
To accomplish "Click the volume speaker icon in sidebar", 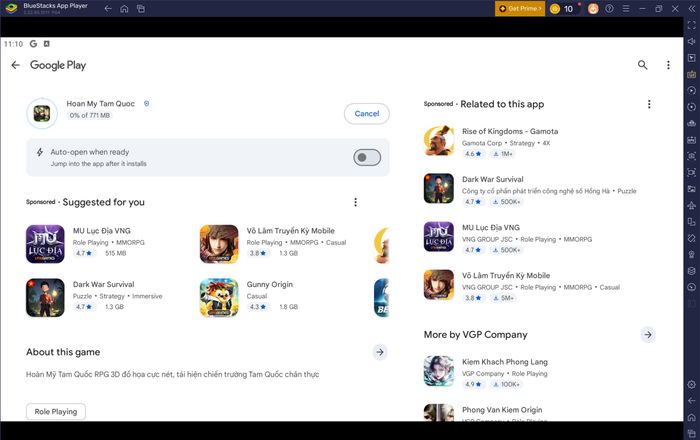I will 692,42.
